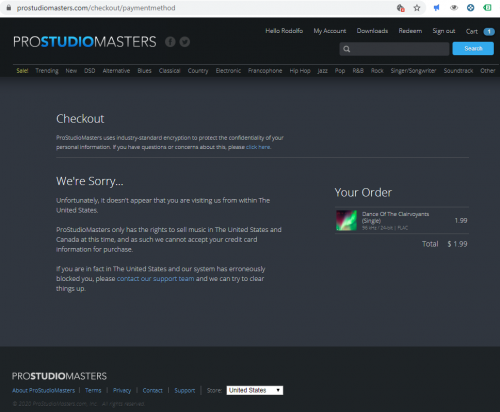Viewport: 500px width, 412px height.
Task: Open My Account page
Action: [330, 31]
